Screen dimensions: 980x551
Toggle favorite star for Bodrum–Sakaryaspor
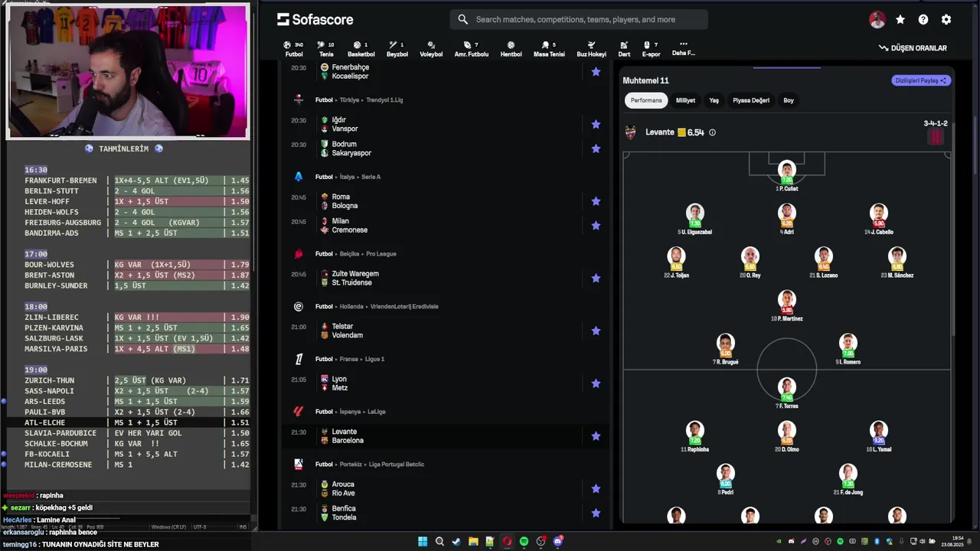(x=596, y=148)
